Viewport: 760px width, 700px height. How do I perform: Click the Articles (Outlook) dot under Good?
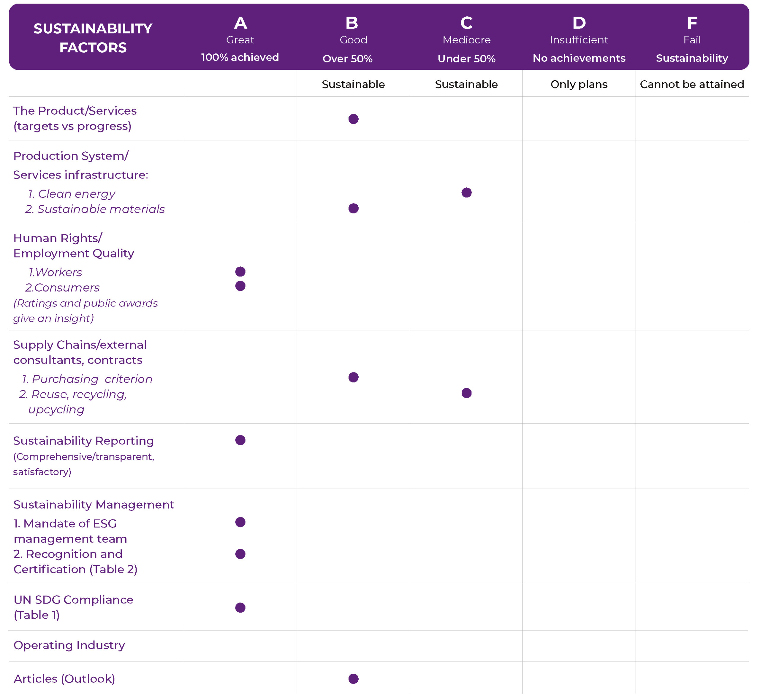tap(353, 679)
